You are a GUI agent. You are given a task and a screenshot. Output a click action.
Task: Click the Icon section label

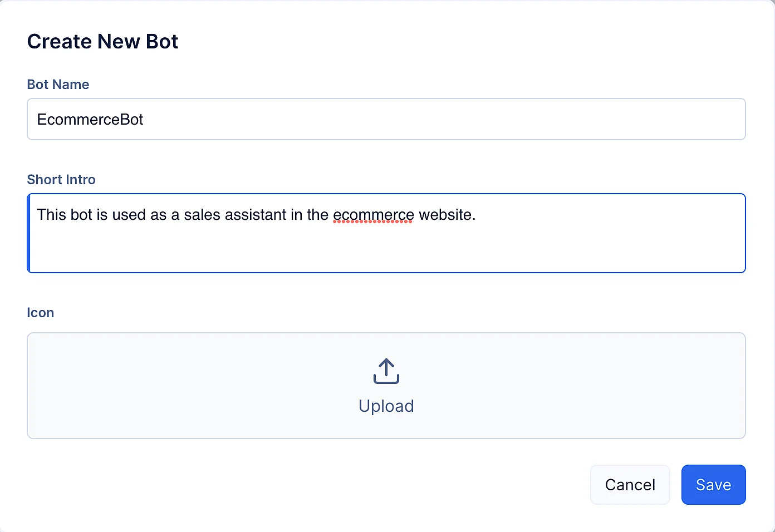click(x=40, y=313)
